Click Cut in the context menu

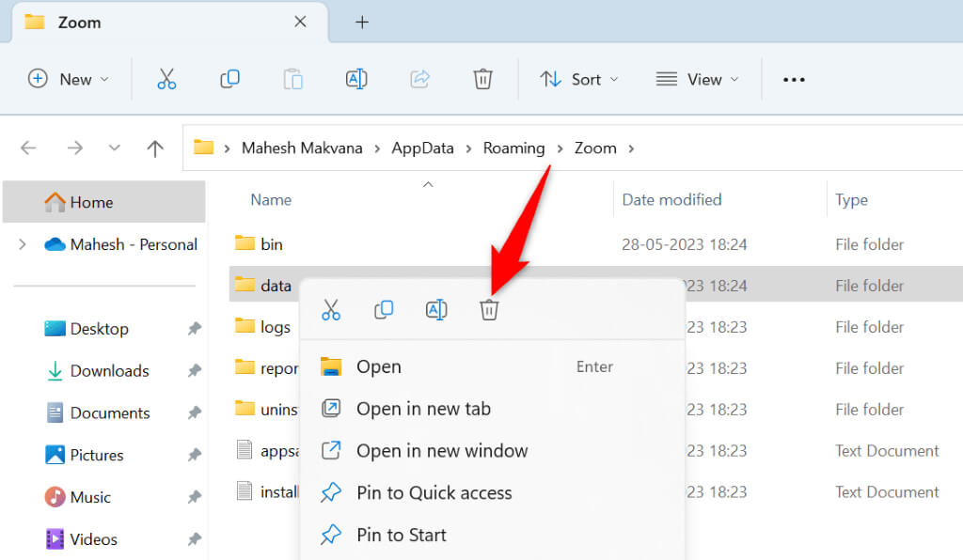330,310
